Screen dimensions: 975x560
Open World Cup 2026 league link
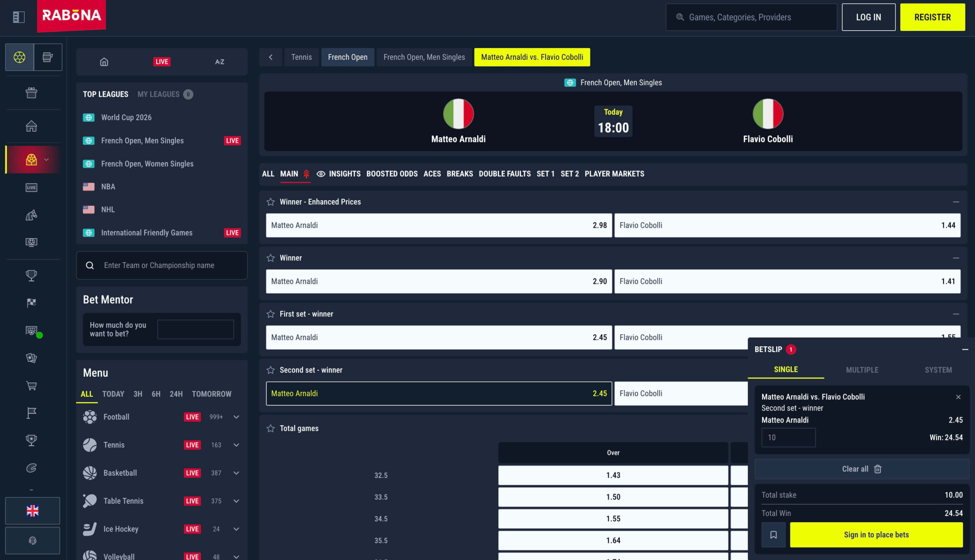point(126,118)
